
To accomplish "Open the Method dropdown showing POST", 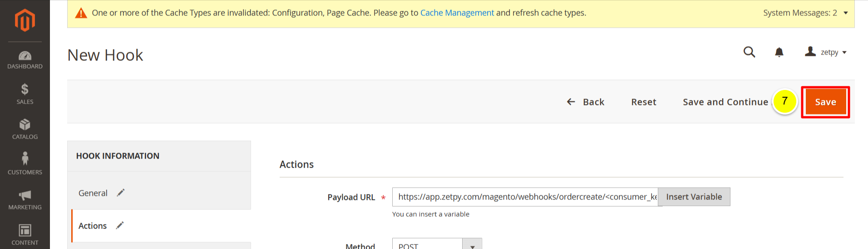I will (472, 245).
